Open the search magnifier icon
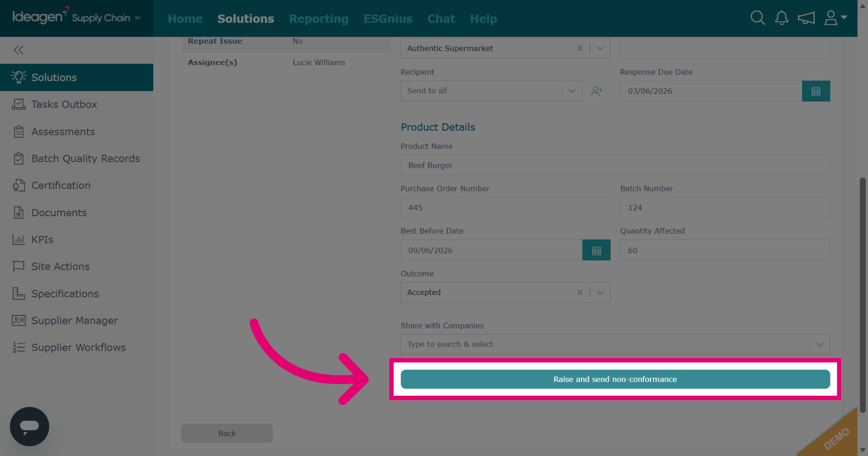Image resolution: width=868 pixels, height=456 pixels. point(758,18)
